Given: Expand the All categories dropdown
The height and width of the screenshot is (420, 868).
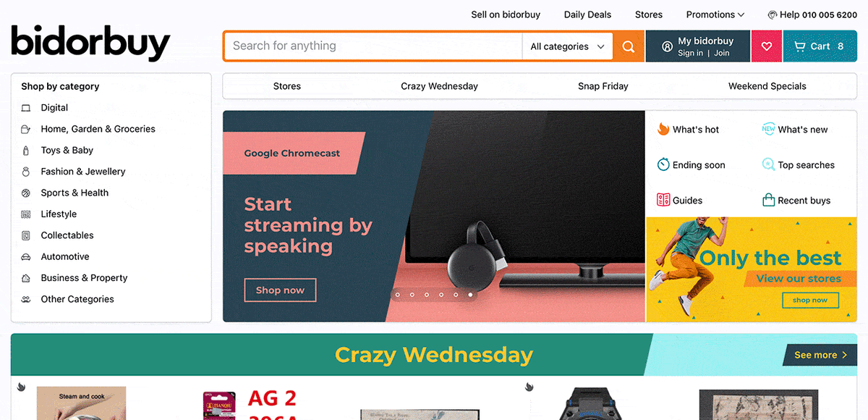Looking at the screenshot, I should pos(568,46).
